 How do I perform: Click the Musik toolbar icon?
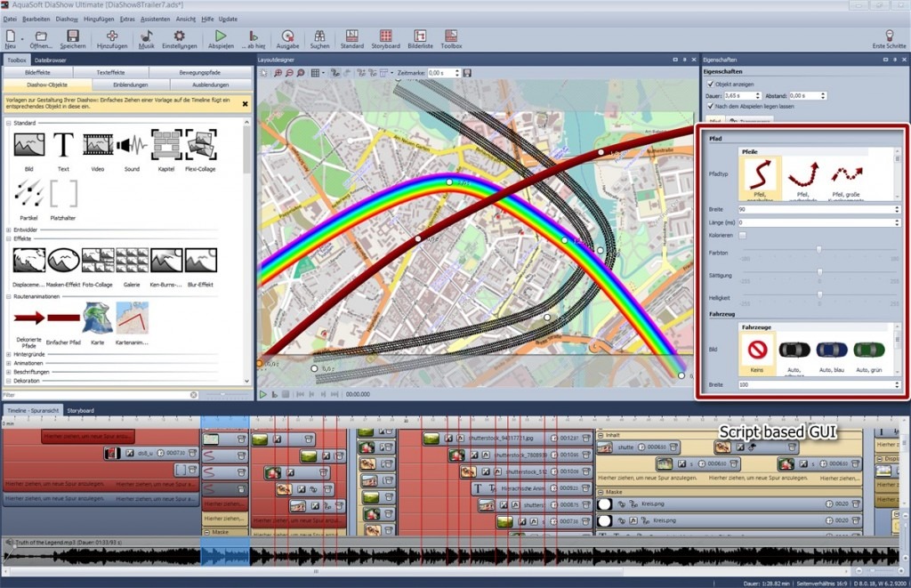coord(146,36)
